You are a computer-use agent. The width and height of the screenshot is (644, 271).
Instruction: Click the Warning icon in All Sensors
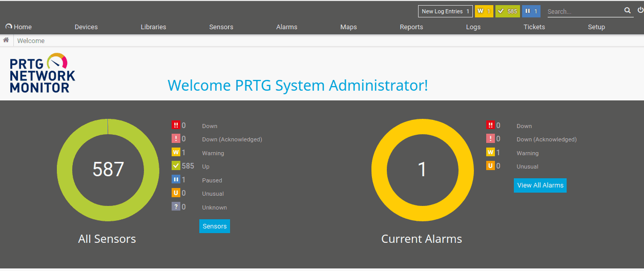pos(176,152)
